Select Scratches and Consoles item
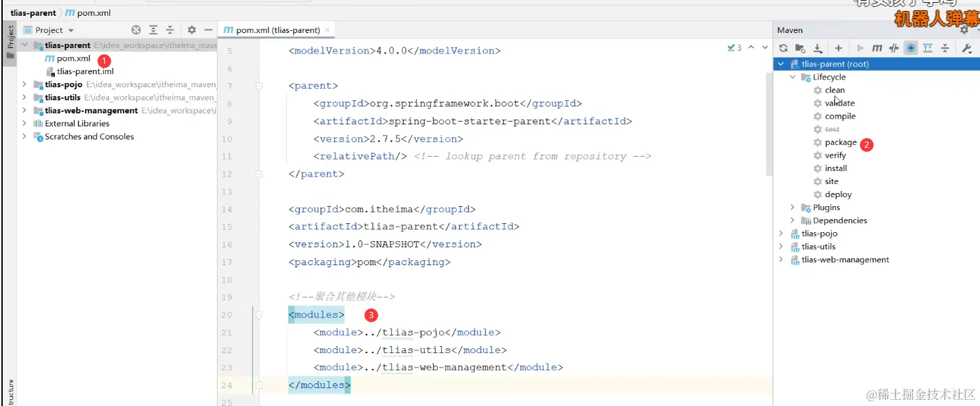 pyautogui.click(x=89, y=137)
